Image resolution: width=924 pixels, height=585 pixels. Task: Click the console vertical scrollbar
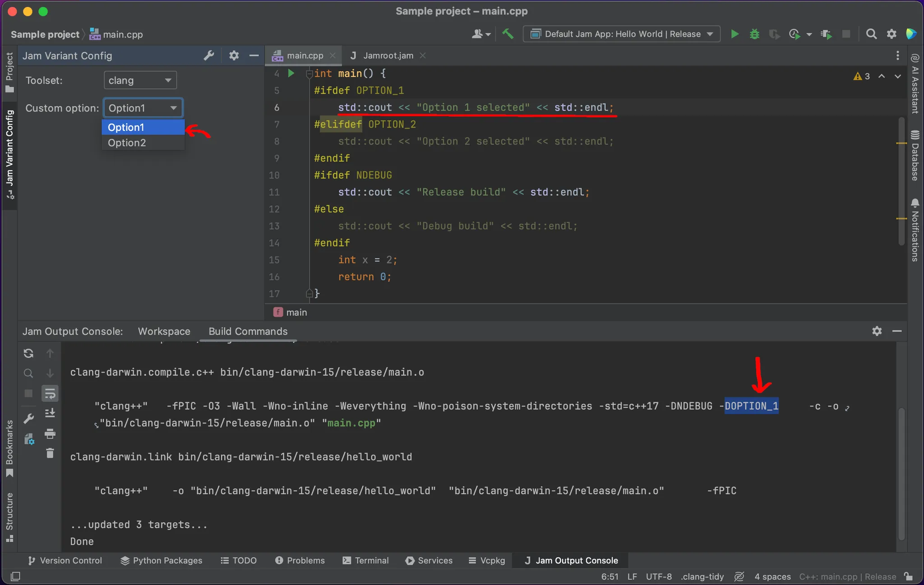901,474
